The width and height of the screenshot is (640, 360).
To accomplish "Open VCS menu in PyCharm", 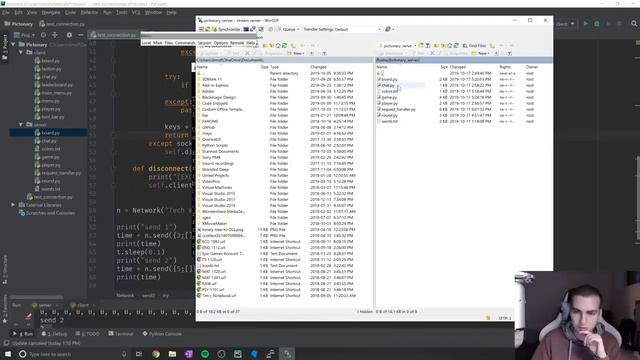I will [136, 13].
